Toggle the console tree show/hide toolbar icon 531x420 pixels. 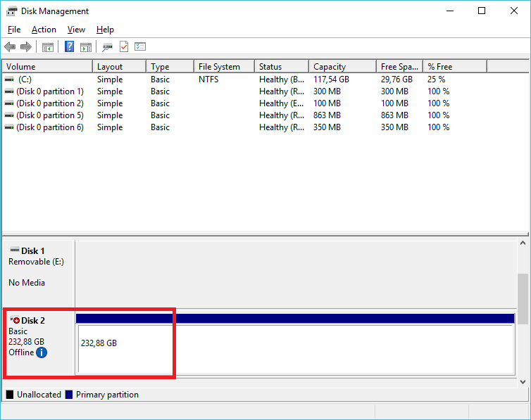(x=48, y=47)
